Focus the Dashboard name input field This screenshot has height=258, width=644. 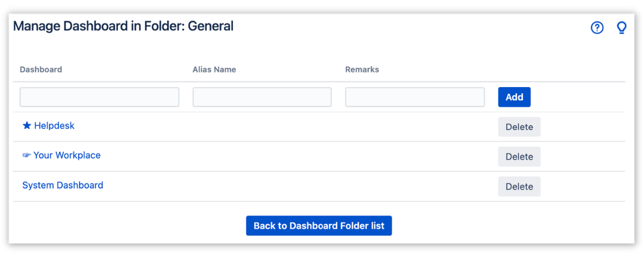pyautogui.click(x=99, y=97)
